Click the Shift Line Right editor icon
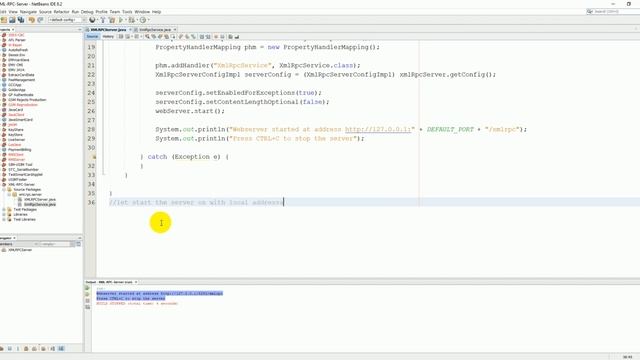 208,37
